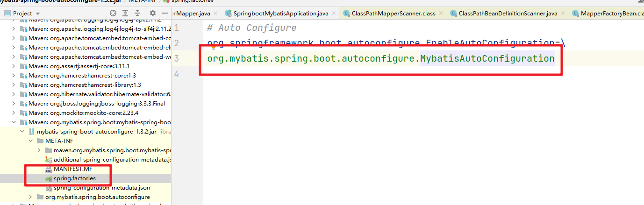This screenshot has height=205, width=644.
Task: Expand Maven hibernate-validator node
Action: (13, 94)
